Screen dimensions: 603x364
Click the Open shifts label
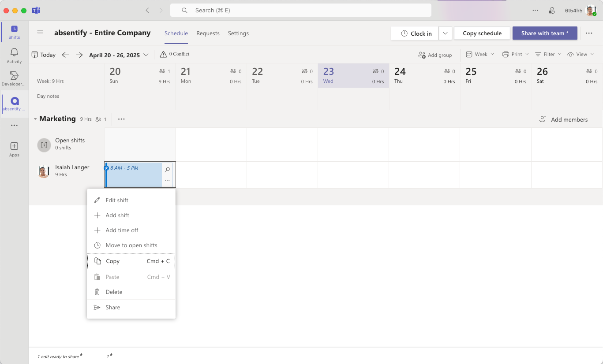[70, 140]
